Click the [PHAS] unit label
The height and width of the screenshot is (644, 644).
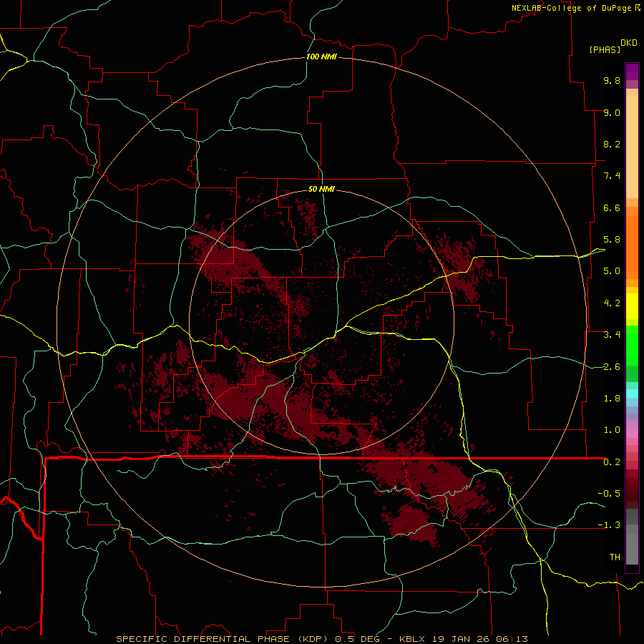(x=605, y=49)
